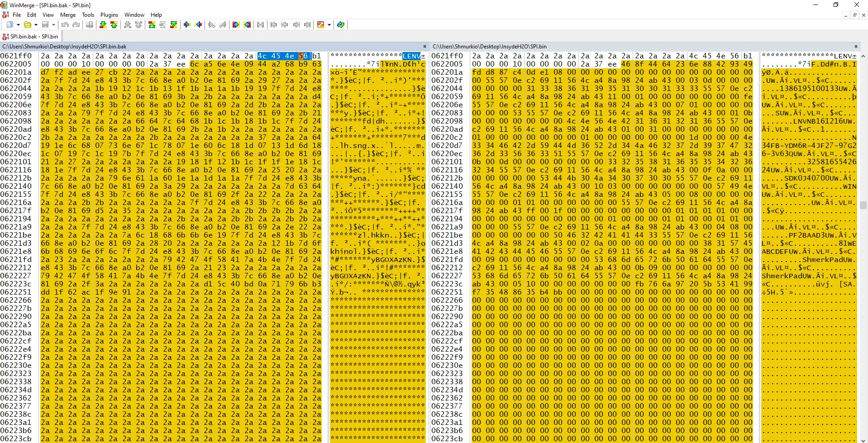Click the Select Line Difference icon
868x443 pixels.
(x=90, y=25)
